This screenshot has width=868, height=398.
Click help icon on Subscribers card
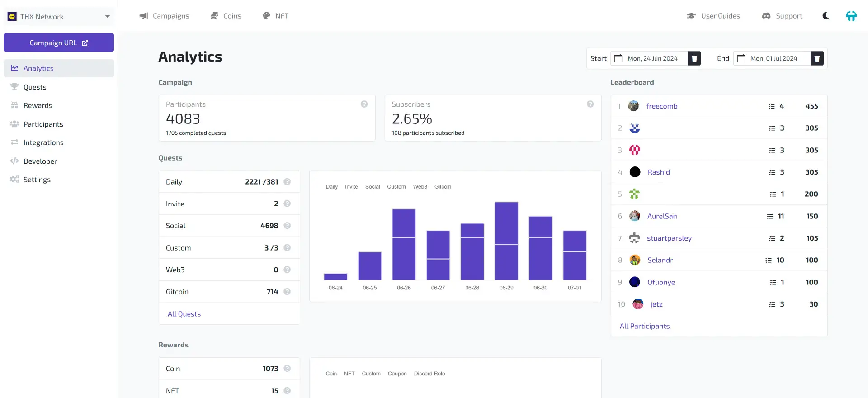click(590, 104)
